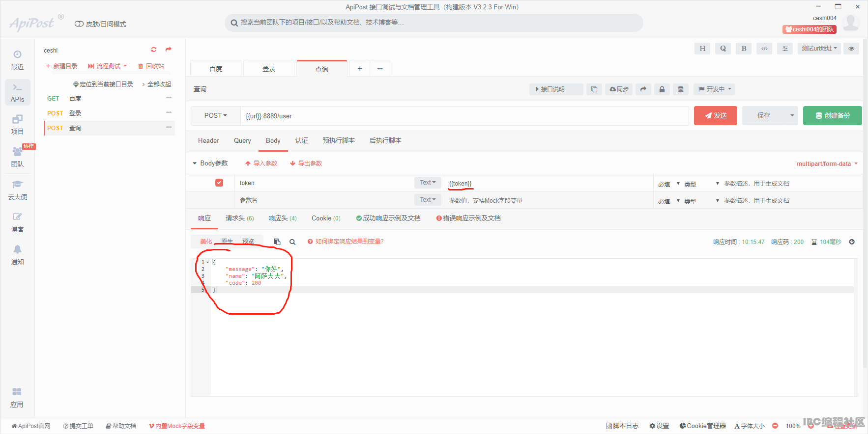Screen dimensions: 868x434
Task: Open the 通知 notifications sidebar section
Action: point(17,255)
